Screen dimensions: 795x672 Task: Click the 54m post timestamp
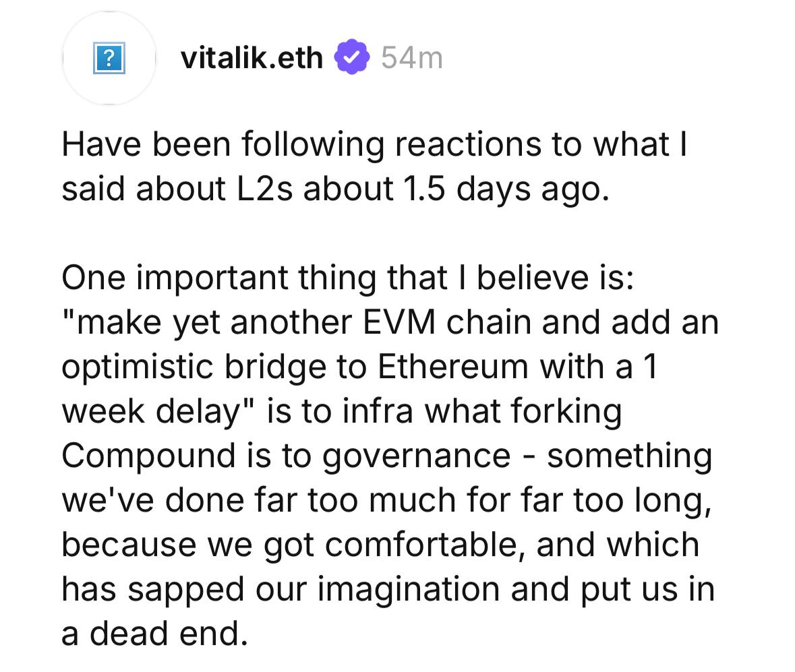tap(411, 58)
